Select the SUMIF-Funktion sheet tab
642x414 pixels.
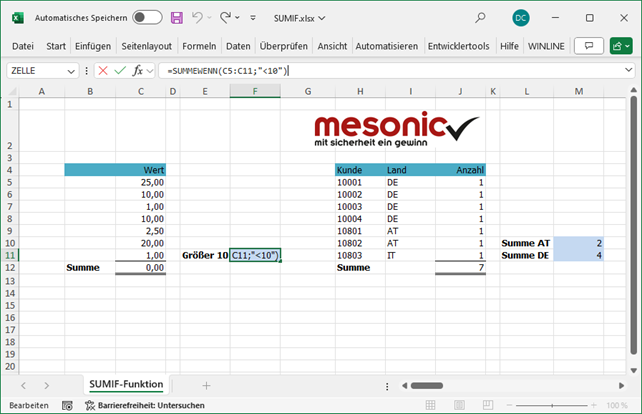click(x=126, y=385)
